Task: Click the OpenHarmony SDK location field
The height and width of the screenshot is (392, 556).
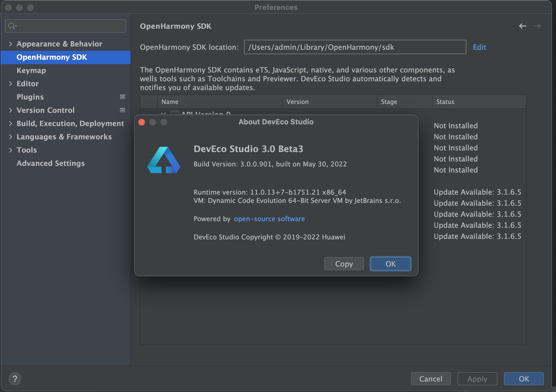Action: 355,47
